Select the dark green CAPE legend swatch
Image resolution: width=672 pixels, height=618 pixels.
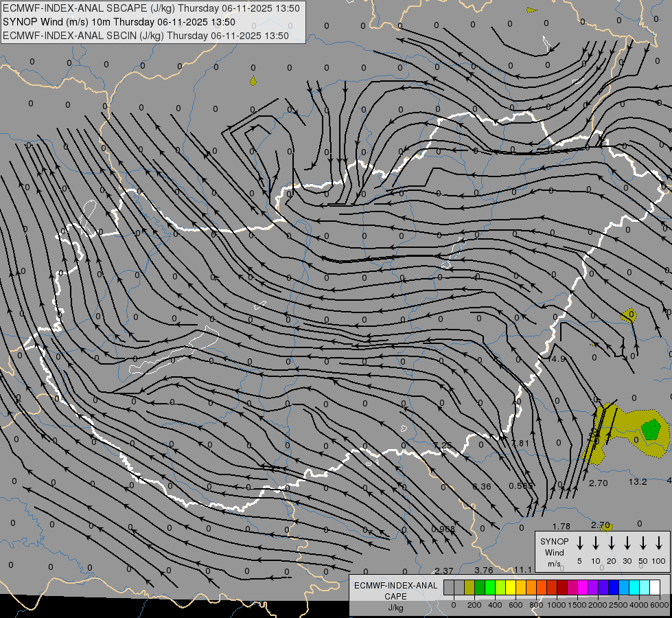480,587
